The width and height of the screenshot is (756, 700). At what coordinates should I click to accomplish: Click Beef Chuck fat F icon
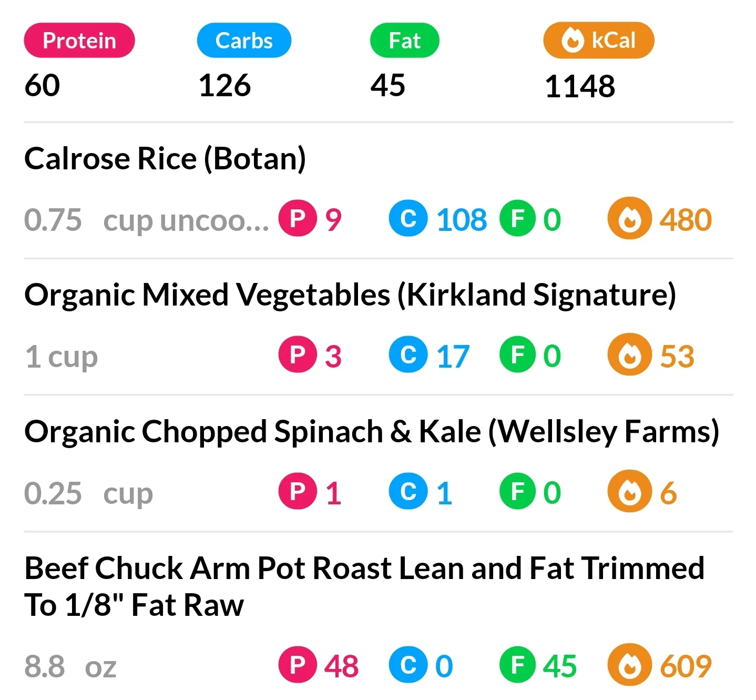click(519, 665)
